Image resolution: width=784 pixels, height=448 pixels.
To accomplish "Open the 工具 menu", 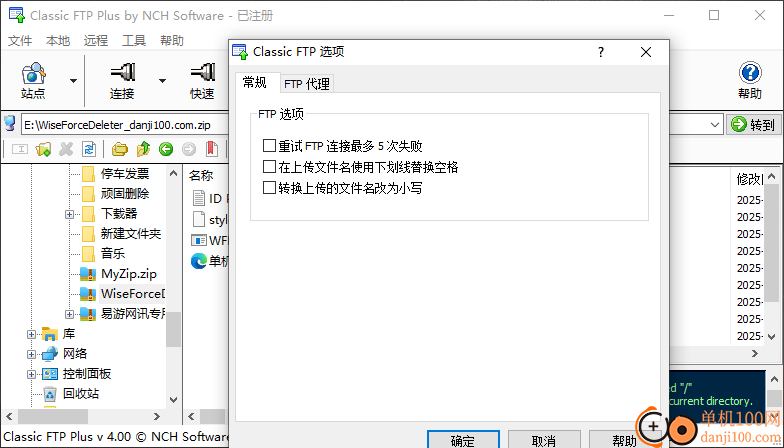I will point(134,40).
